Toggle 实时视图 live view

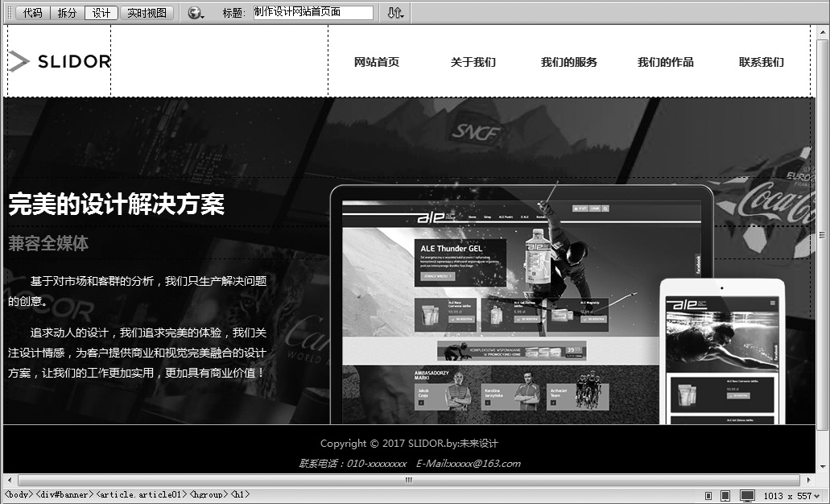(147, 13)
